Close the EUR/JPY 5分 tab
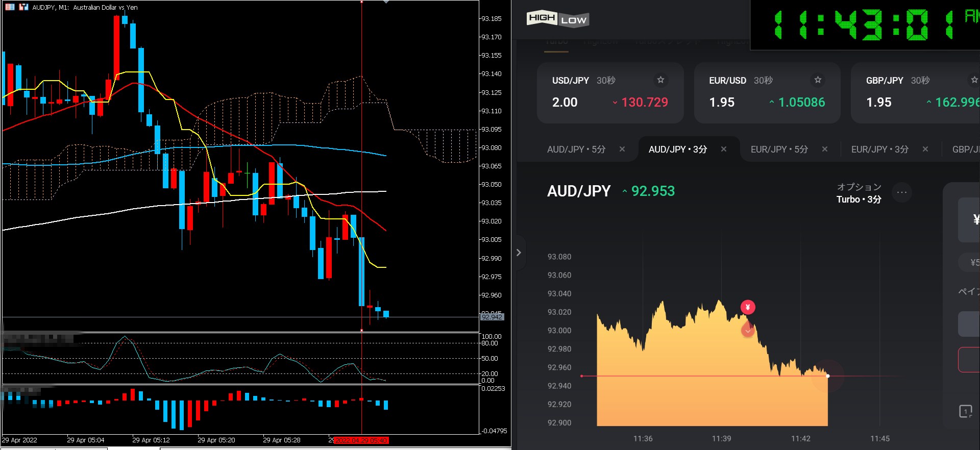 tap(825, 149)
